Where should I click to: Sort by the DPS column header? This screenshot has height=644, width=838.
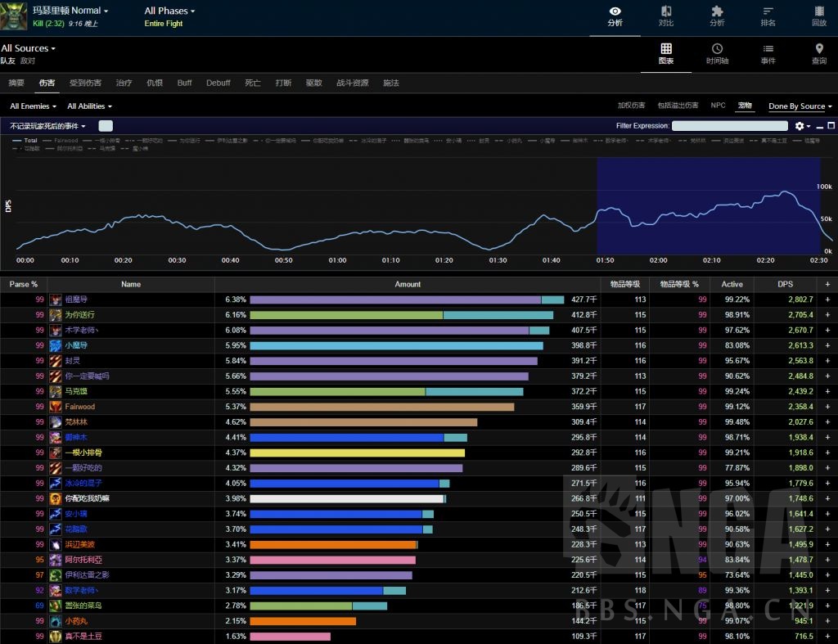[x=785, y=284]
